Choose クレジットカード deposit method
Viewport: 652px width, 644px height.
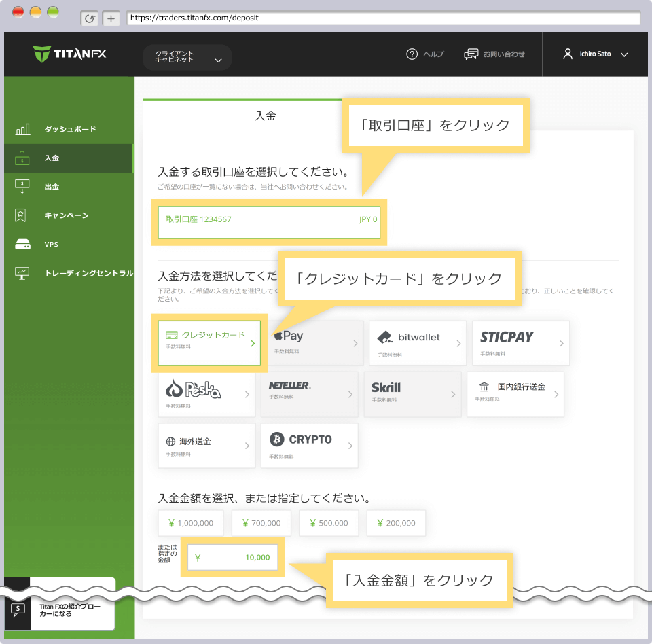tap(209, 343)
